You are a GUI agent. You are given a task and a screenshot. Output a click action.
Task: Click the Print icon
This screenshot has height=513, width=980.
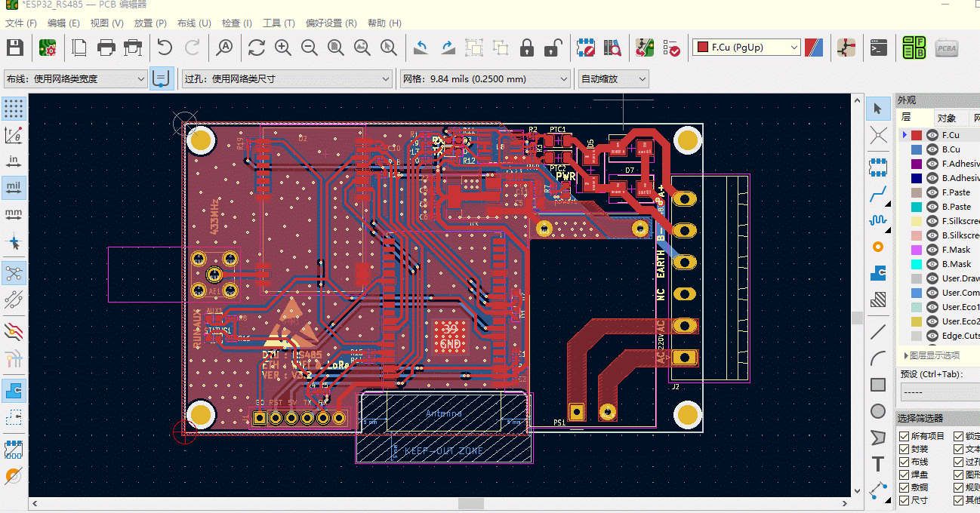click(x=106, y=48)
